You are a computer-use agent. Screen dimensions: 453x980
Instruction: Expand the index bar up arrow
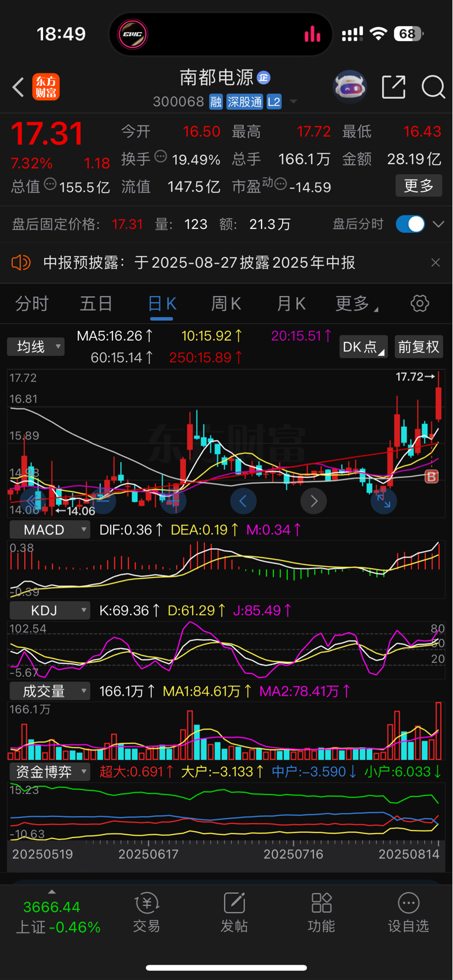pyautogui.click(x=52, y=892)
